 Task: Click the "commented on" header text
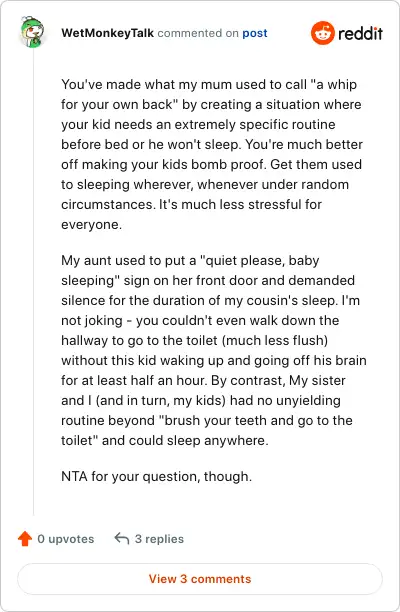click(x=198, y=34)
